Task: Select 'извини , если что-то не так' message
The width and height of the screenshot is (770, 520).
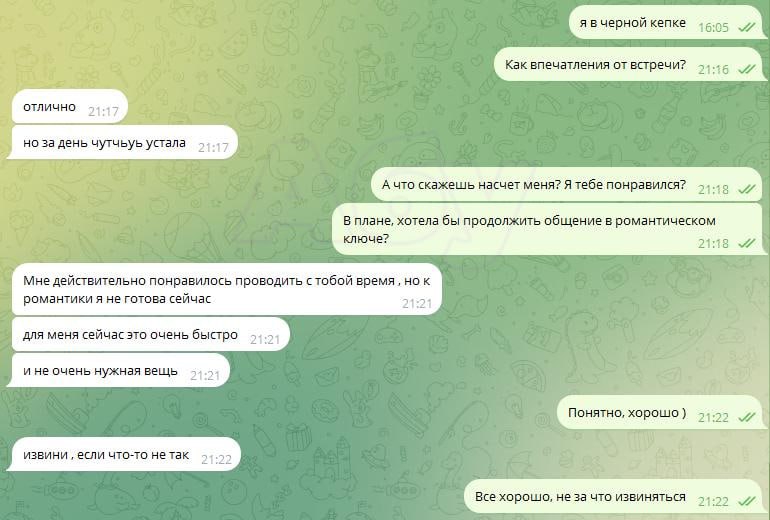Action: pos(124,454)
